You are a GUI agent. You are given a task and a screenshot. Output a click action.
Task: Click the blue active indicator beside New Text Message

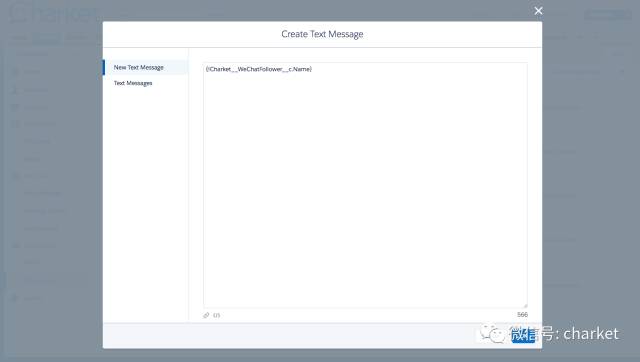click(x=104, y=67)
